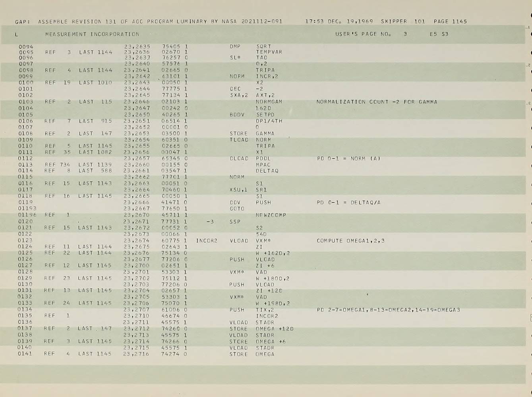Viewport: 532px width, 397px height.
Task: Select the MPAC operand
Action: click(263, 165)
